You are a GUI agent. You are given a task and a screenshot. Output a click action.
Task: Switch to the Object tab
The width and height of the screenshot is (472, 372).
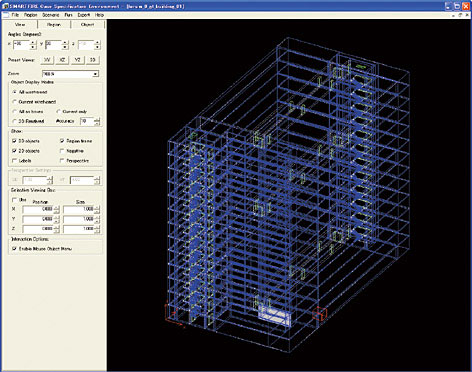[87, 24]
